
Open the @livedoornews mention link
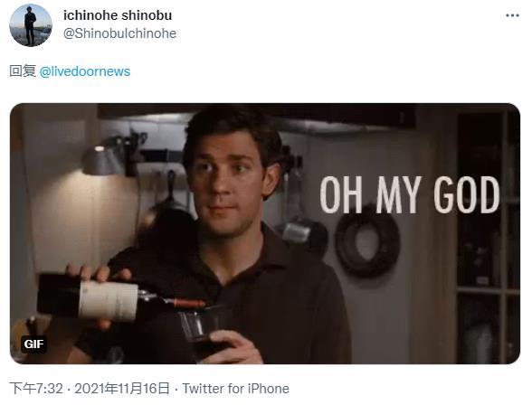coord(85,71)
